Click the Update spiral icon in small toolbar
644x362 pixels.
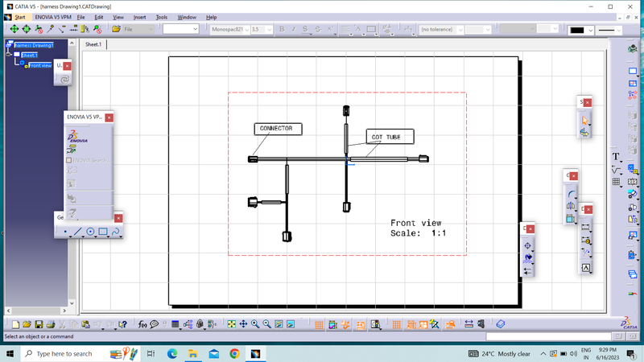click(64, 79)
